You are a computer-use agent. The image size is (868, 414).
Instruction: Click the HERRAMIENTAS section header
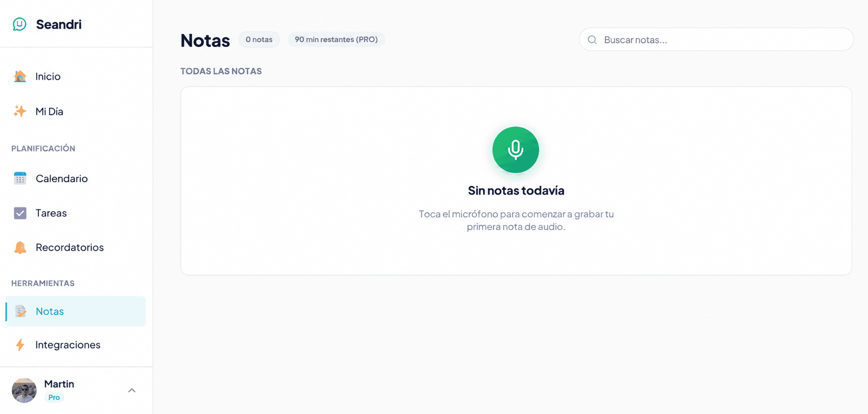tap(43, 283)
